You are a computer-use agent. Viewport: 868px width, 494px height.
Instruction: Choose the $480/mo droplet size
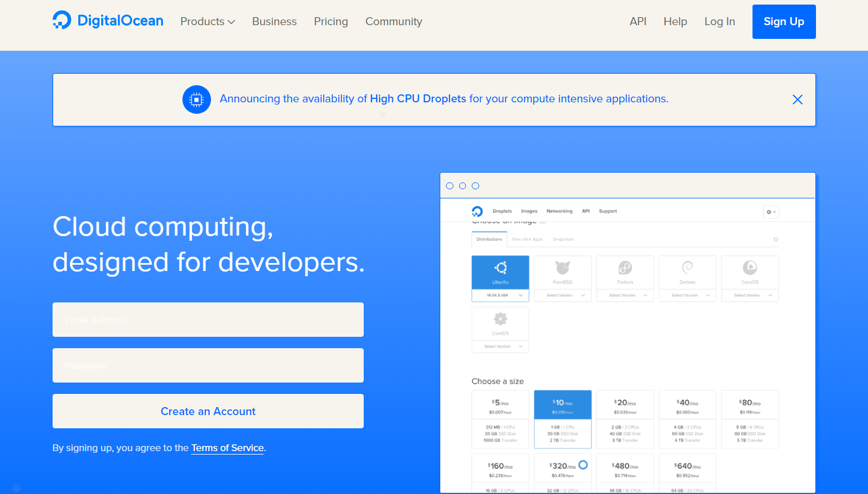625,473
